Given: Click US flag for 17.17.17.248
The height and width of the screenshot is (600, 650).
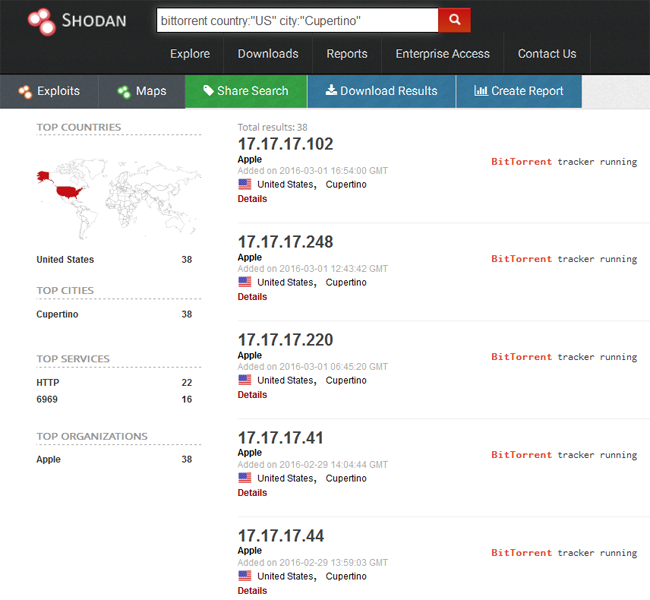Looking at the screenshot, I should coord(245,282).
